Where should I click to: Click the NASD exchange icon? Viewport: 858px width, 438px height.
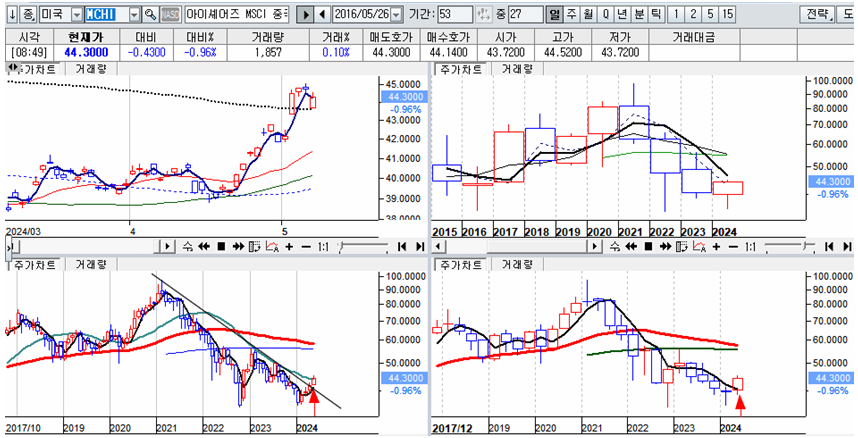coord(171,14)
